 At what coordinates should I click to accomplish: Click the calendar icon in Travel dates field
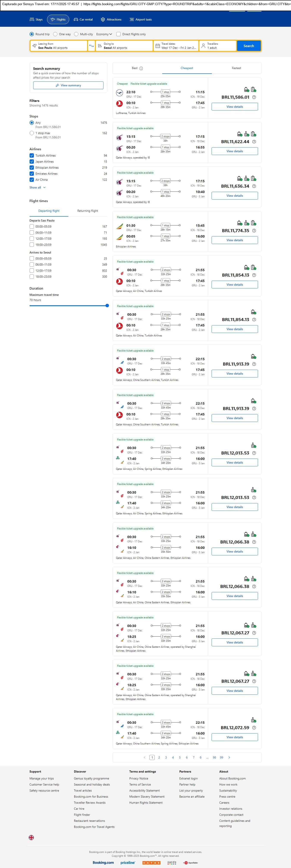point(158,46)
